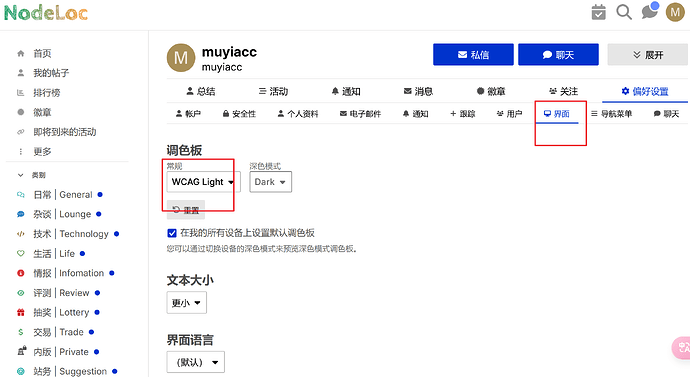690x377 pixels.
Task: Click the 重置 reset palette button
Action: 186,210
